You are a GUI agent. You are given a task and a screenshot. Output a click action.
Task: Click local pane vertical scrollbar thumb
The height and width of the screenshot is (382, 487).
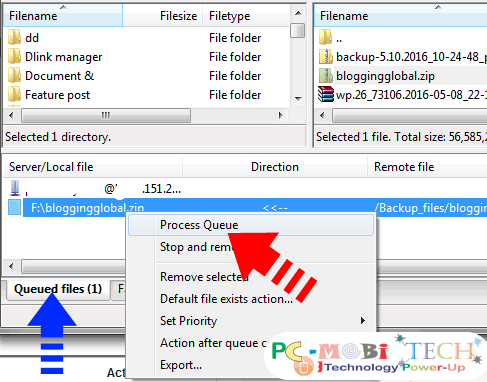[298, 30]
